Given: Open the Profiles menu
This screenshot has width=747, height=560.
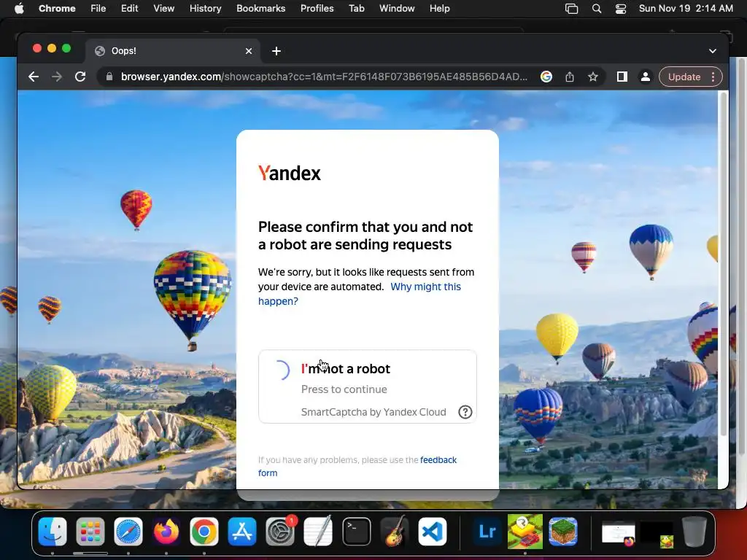Looking at the screenshot, I should pos(317,9).
